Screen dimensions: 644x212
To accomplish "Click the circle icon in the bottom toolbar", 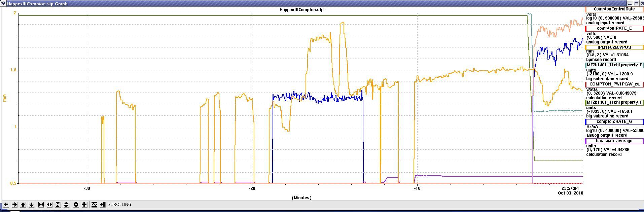I will pos(76,205).
